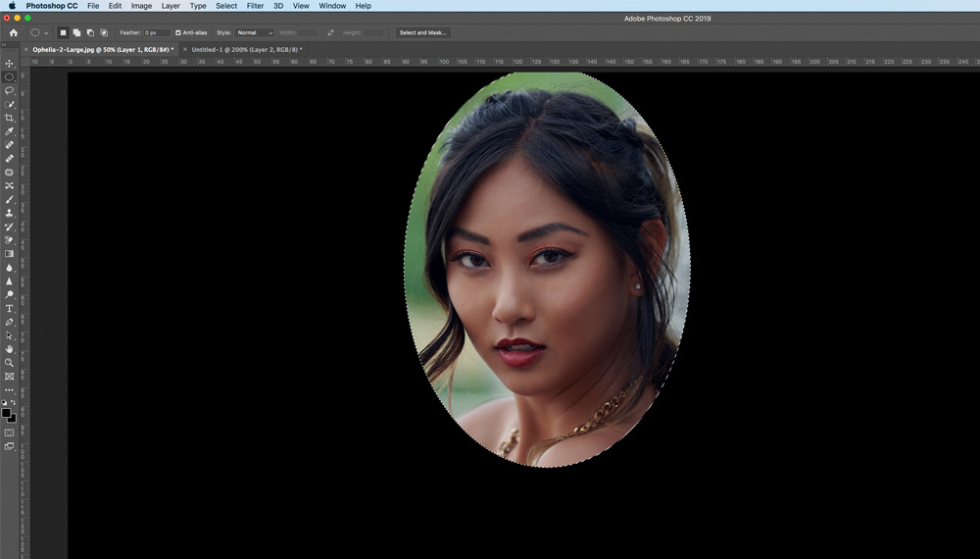Open the Filter menu
Image resolution: width=980 pixels, height=559 pixels.
point(255,6)
